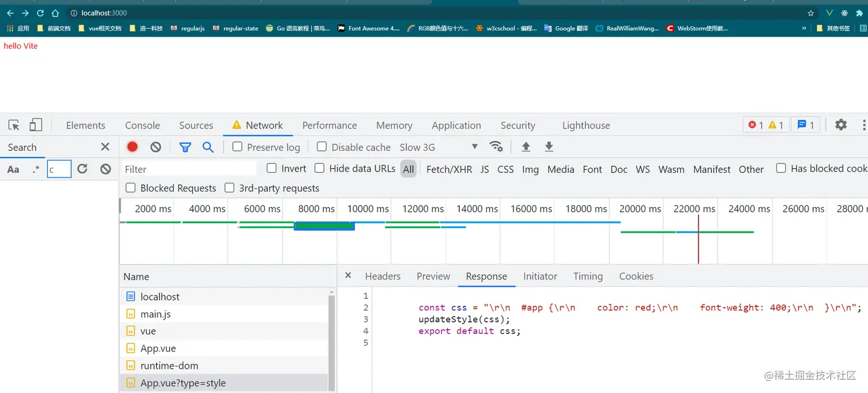View the Preview tab of request

(x=433, y=276)
